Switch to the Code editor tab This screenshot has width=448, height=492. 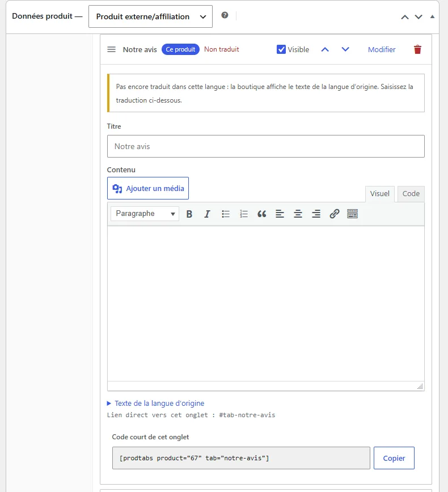[x=411, y=194]
